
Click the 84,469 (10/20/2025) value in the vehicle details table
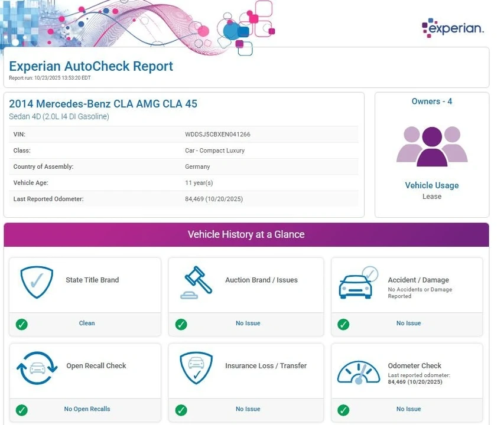click(214, 199)
